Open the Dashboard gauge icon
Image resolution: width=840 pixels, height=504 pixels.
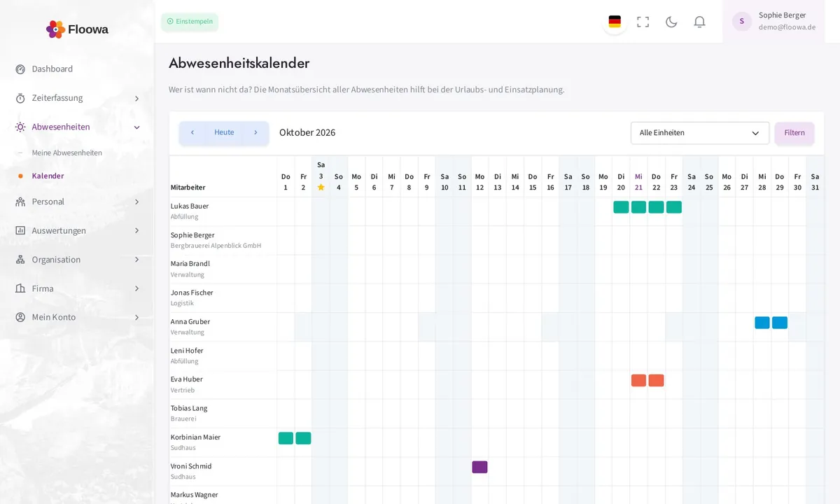pos(20,69)
